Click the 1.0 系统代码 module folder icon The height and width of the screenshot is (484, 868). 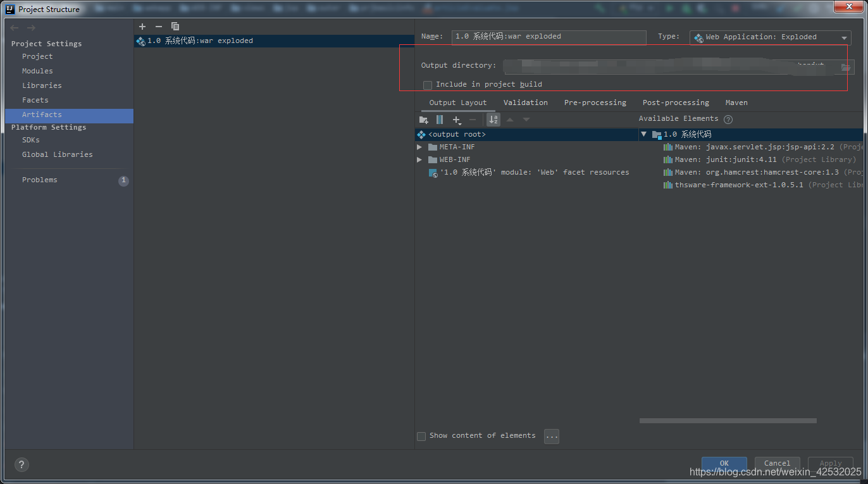(x=657, y=134)
